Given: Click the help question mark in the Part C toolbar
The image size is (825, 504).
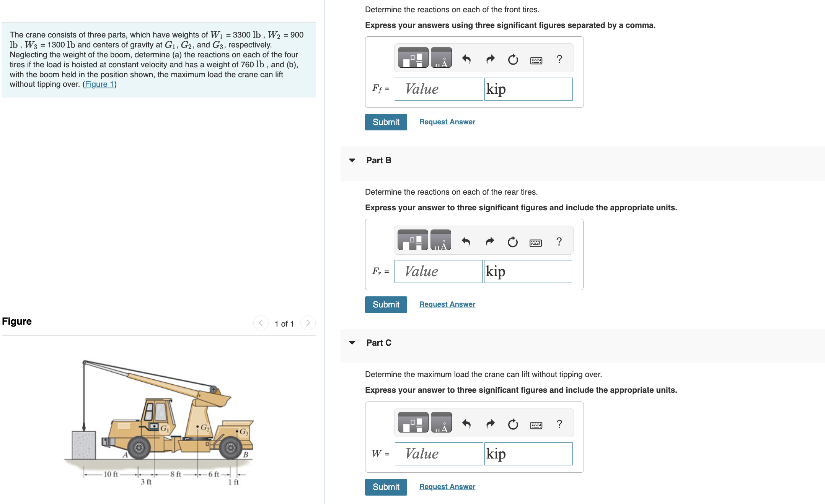Looking at the screenshot, I should point(559,424).
